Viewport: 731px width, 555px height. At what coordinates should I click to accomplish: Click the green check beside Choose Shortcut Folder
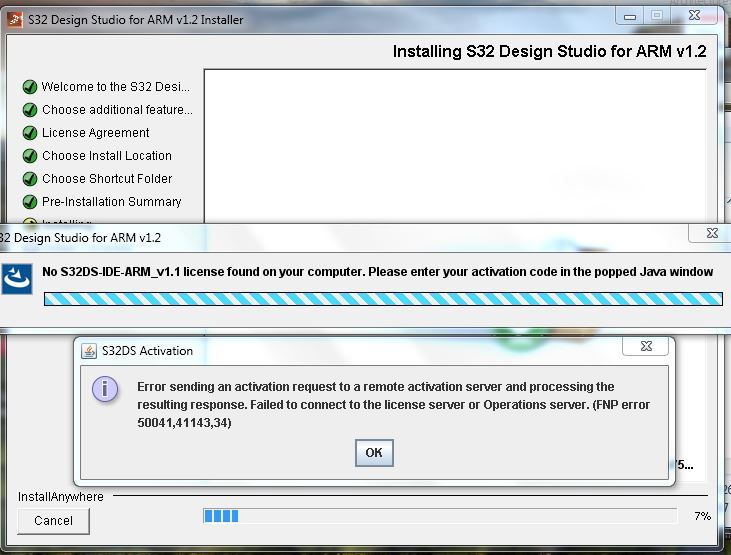point(30,179)
